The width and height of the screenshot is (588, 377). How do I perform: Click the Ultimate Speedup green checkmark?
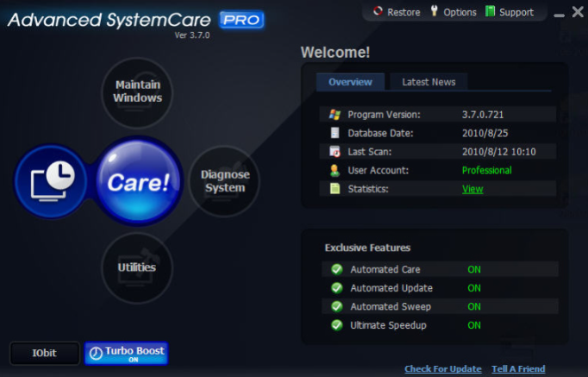pos(337,325)
